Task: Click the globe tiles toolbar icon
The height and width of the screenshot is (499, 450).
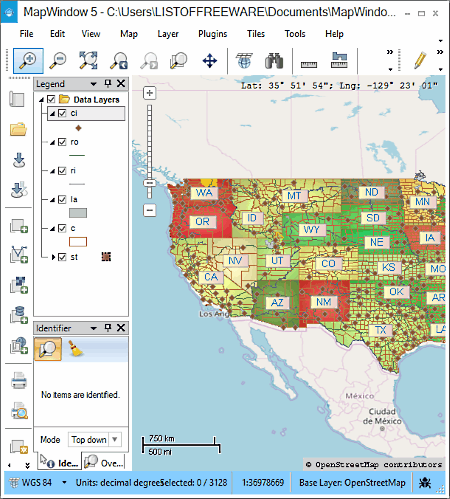Action: click(x=244, y=61)
